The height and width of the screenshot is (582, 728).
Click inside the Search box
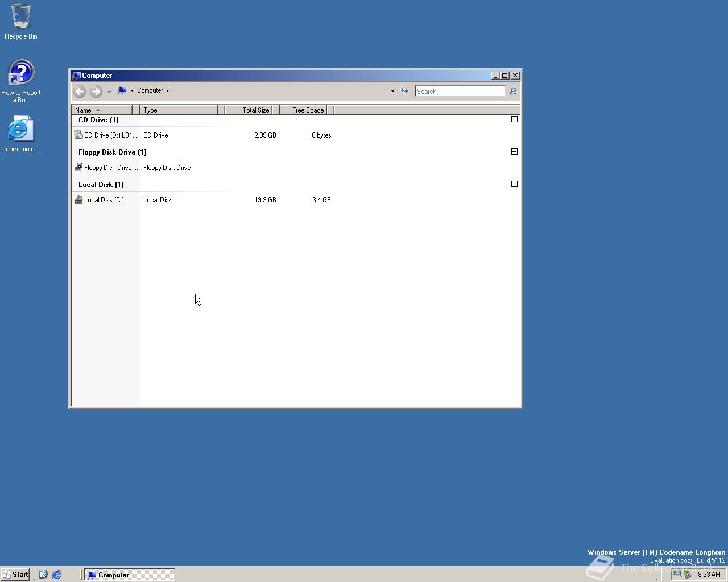coord(460,91)
